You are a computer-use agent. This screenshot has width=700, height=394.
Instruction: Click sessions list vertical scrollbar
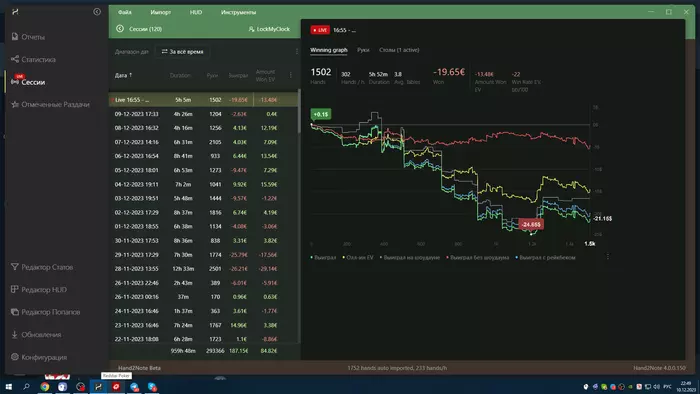pyautogui.click(x=299, y=111)
